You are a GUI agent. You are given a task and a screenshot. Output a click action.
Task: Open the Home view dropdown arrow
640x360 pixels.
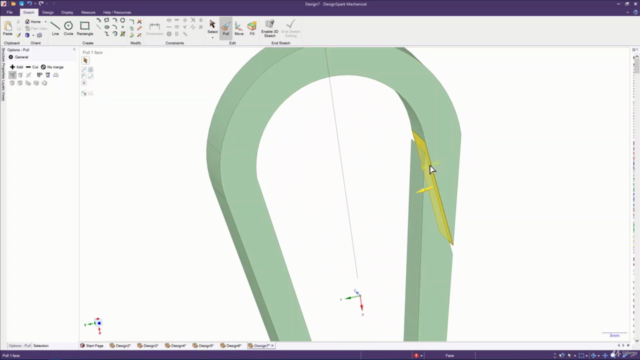click(45, 22)
